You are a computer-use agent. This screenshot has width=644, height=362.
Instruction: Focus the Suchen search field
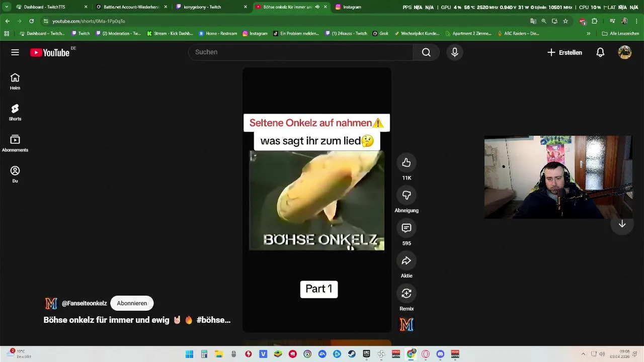coord(301,52)
